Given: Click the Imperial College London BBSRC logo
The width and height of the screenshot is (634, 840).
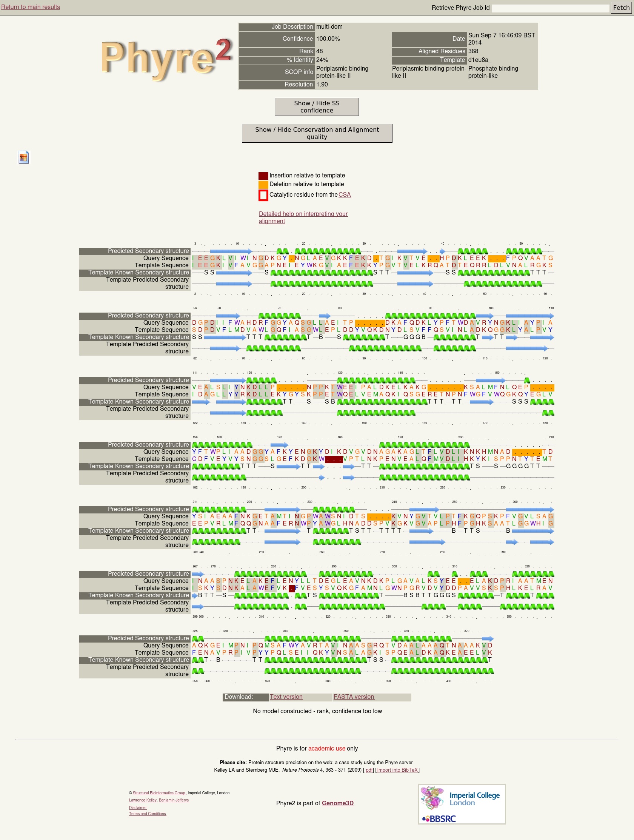Looking at the screenshot, I should (x=462, y=804).
